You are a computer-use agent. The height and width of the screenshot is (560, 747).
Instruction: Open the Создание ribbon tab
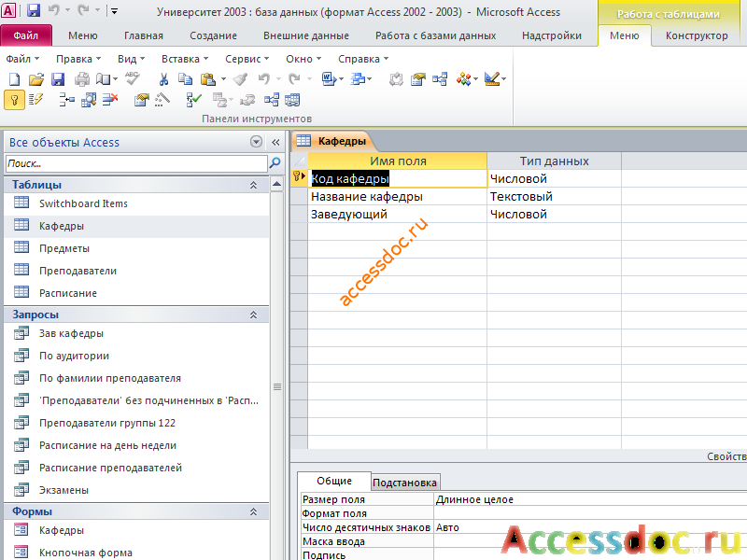(214, 35)
